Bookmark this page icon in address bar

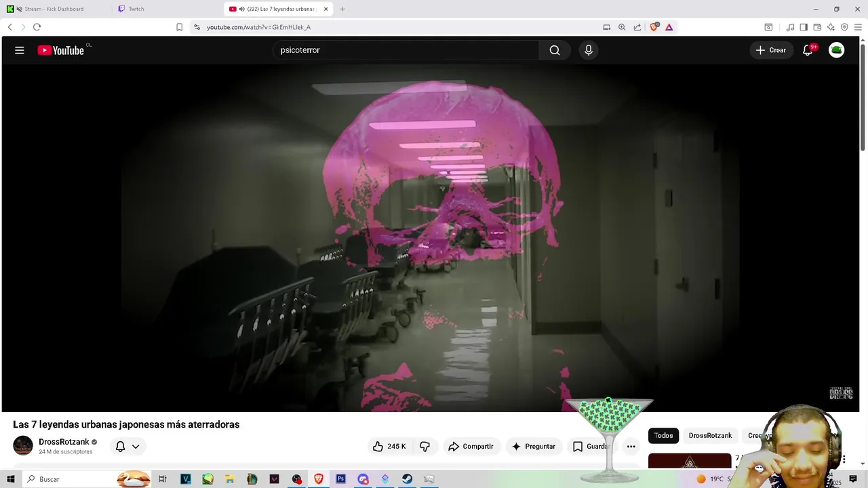point(179,27)
